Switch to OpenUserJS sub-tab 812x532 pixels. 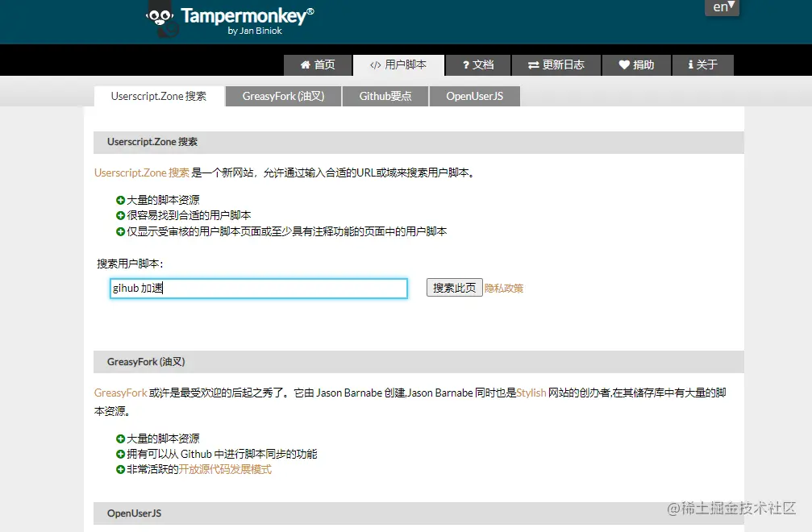[x=475, y=96]
